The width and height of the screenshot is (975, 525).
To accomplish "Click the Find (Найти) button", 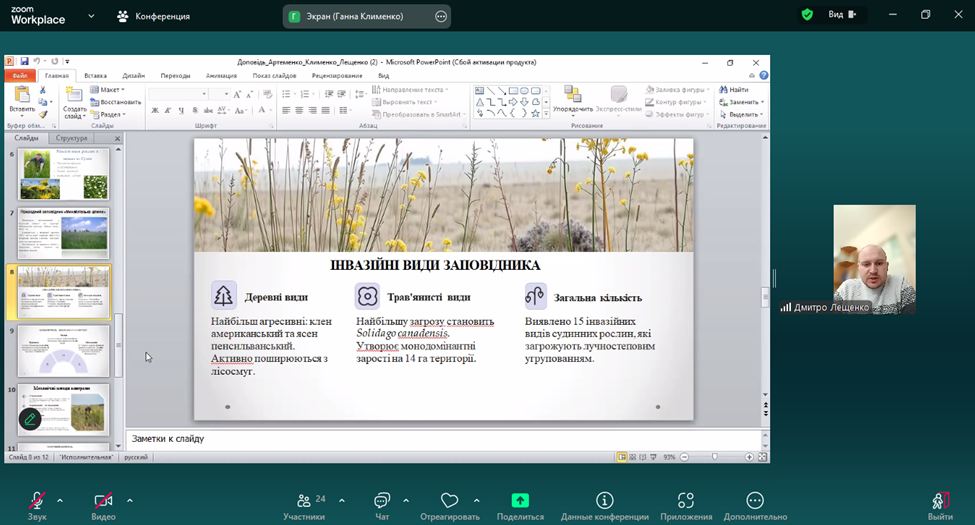I will click(x=734, y=90).
